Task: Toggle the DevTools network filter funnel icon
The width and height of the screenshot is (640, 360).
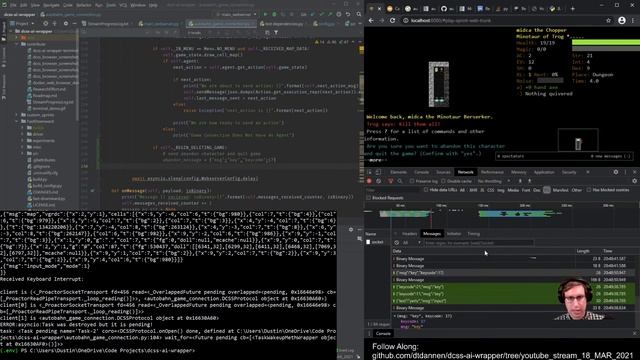Action: pos(390,181)
